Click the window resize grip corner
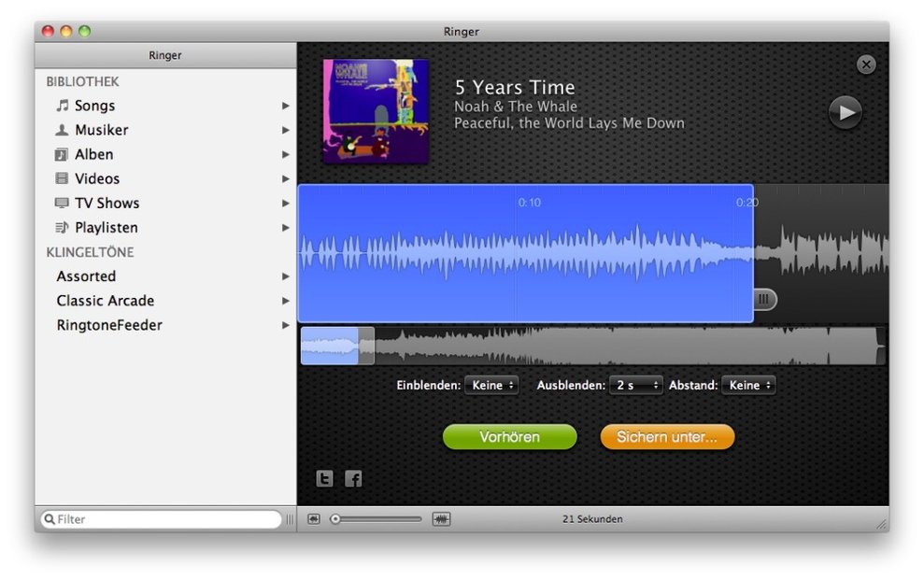This screenshot has width=924, height=580. pyautogui.click(x=882, y=523)
